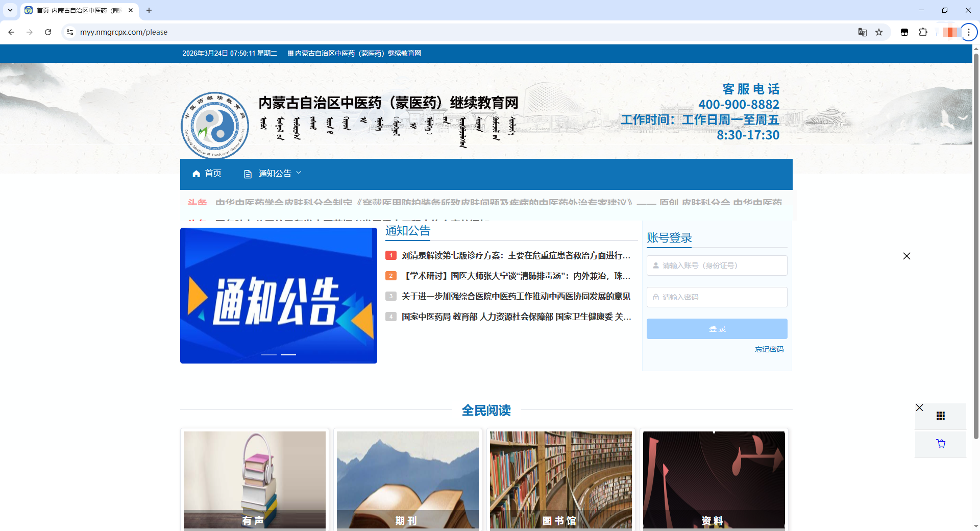Open news item 【学术研讨】国医大师张大宁谈清肺排毒汤
980x531 pixels.
click(x=516, y=276)
